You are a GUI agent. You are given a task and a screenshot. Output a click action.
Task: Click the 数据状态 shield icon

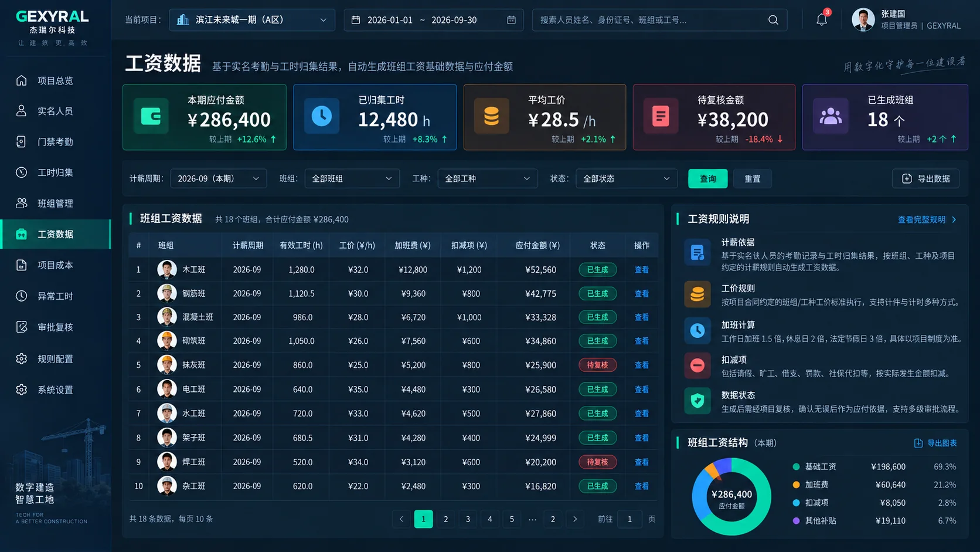pos(697,401)
